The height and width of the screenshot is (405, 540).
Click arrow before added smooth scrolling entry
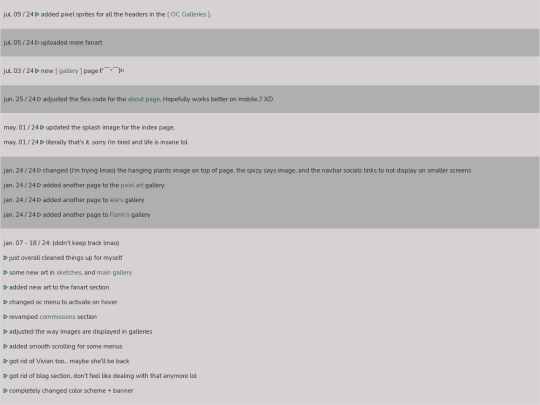(6, 346)
